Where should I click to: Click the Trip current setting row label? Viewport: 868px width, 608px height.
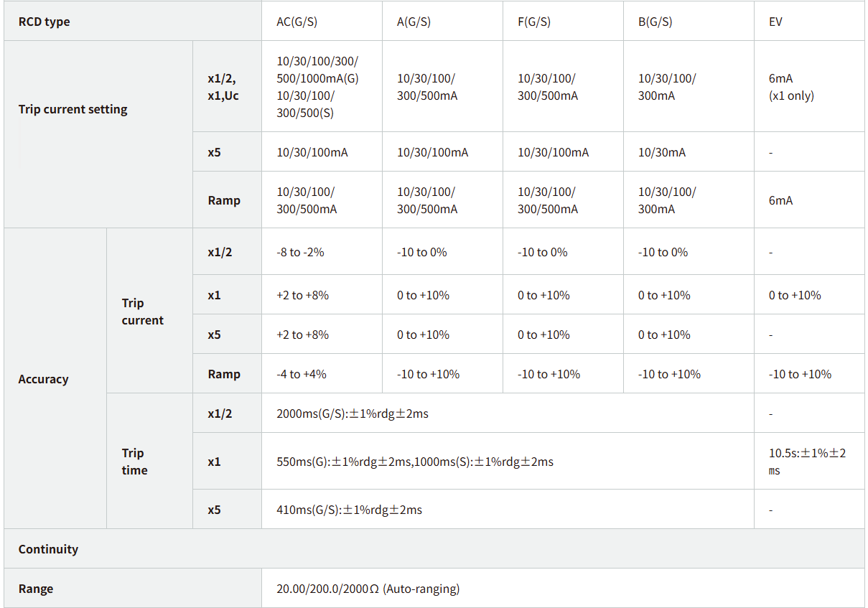73,109
